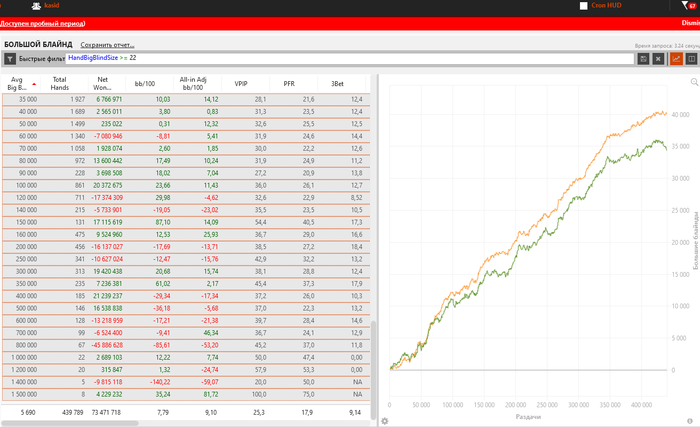Click net won value 20 372 675
700x427 pixels.
pyautogui.click(x=108, y=185)
